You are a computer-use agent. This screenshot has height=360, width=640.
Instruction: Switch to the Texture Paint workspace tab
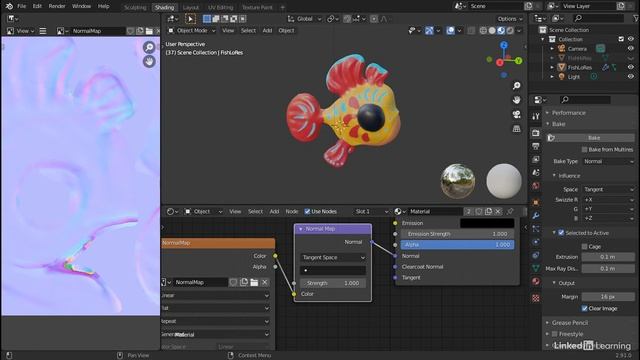[x=257, y=7]
